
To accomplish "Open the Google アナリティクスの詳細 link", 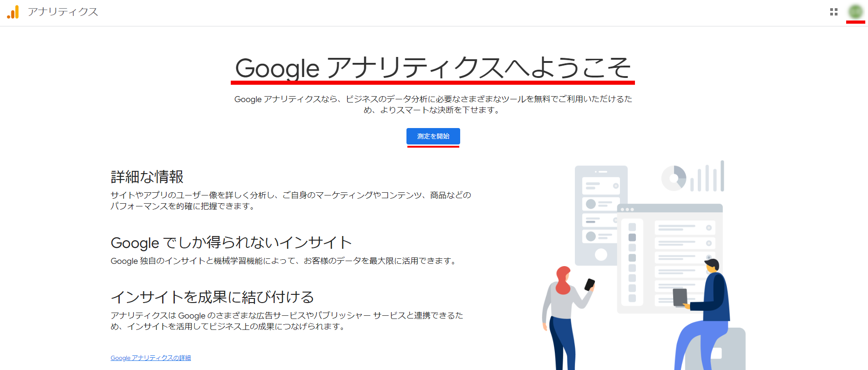I will 151,358.
